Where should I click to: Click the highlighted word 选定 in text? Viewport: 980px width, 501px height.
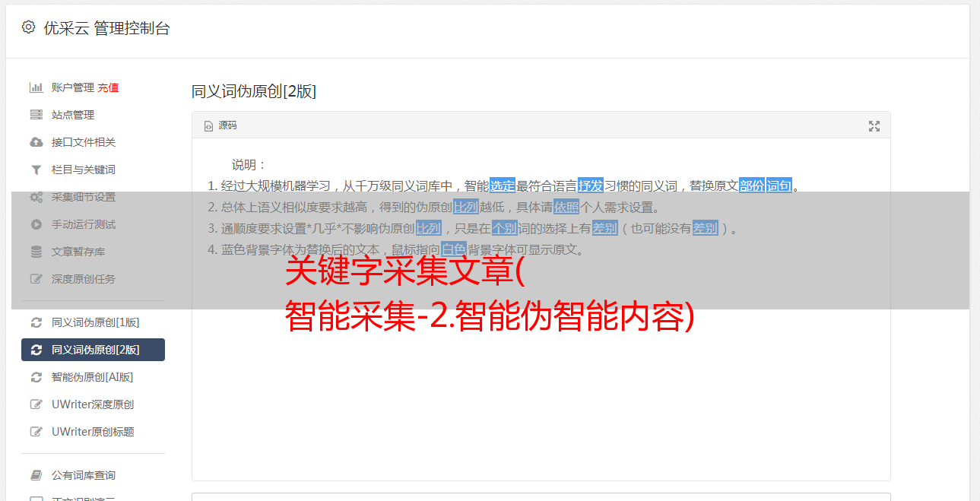[x=503, y=185]
